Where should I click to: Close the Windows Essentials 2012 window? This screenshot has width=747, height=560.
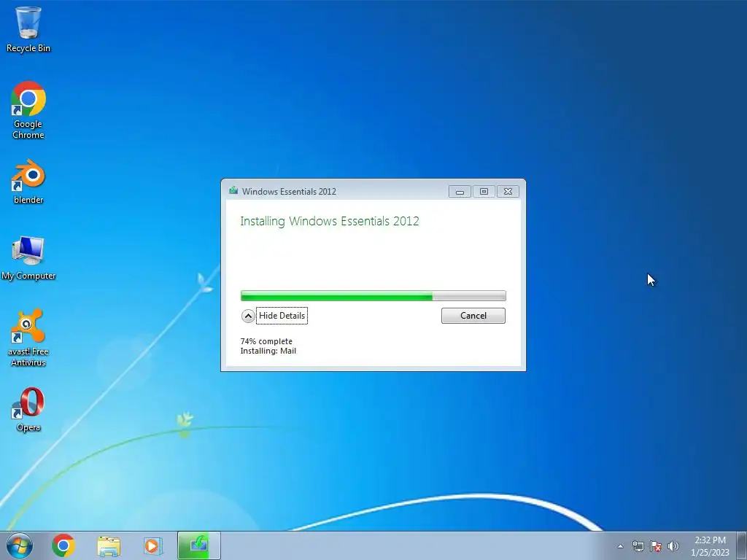tap(508, 192)
